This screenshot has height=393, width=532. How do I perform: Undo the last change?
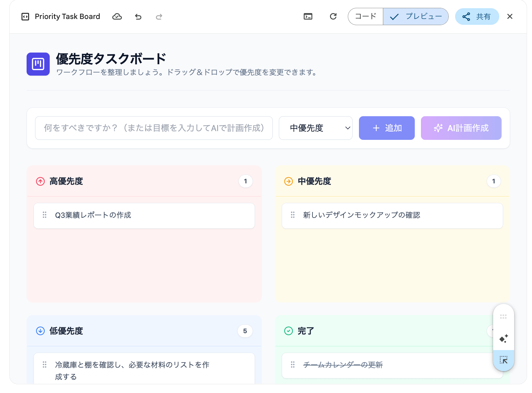click(138, 17)
